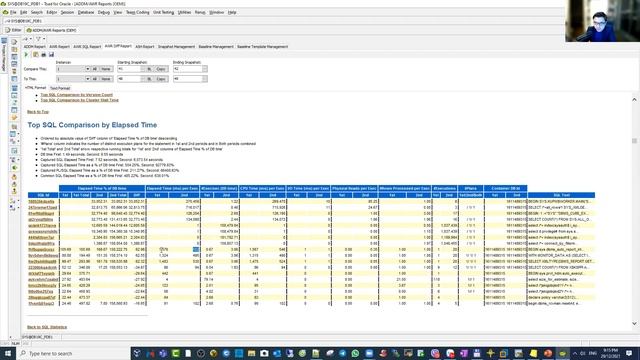640x360 pixels.
Task: Open the Snapshot Management tab
Action: point(176,47)
